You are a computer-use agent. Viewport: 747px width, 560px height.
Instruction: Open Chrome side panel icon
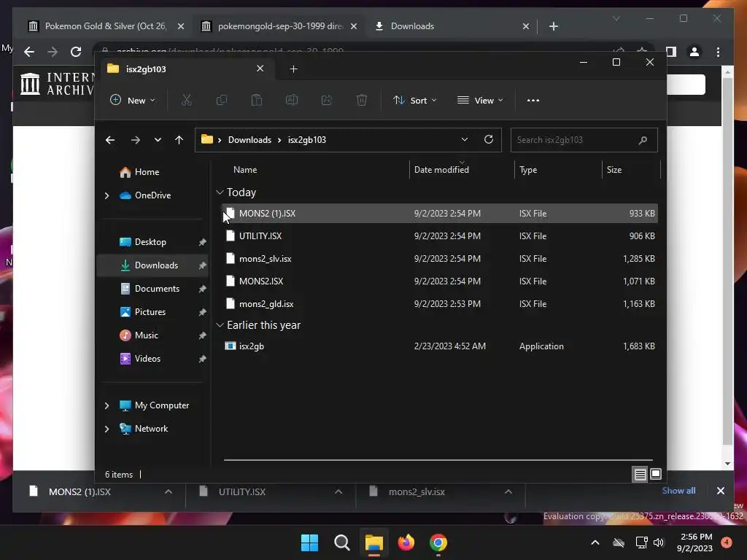(671, 52)
